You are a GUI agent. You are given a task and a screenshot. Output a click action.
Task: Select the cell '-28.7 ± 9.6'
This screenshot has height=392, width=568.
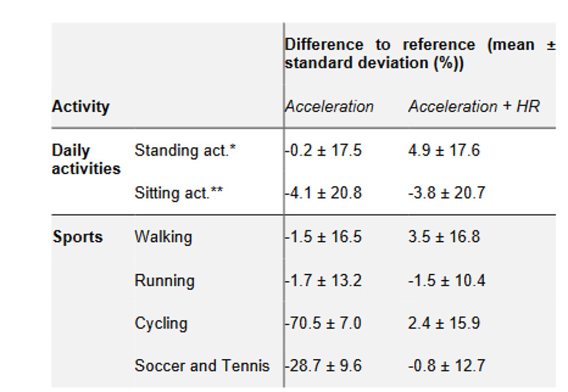point(324,366)
